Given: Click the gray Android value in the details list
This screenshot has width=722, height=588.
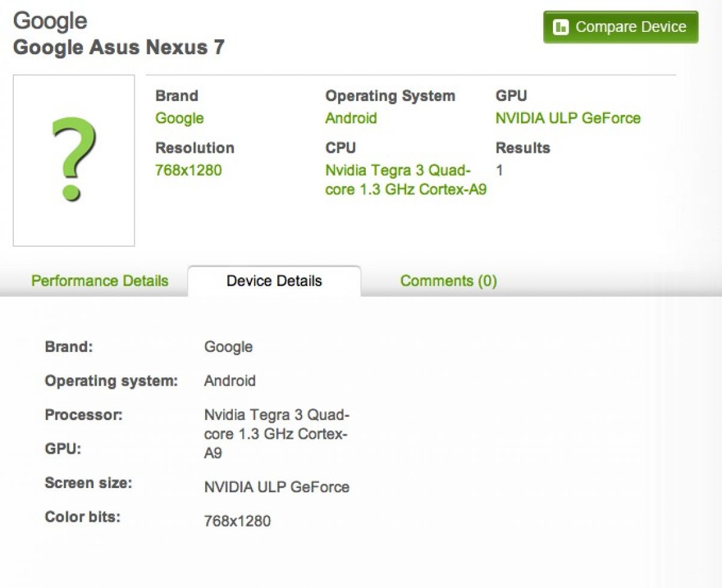Looking at the screenshot, I should coord(230,381).
